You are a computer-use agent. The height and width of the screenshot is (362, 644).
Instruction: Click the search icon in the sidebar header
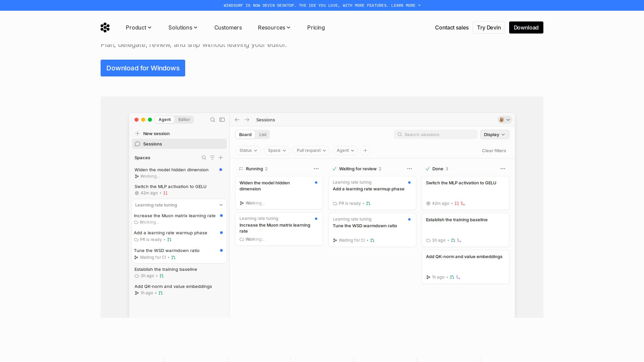point(213,120)
